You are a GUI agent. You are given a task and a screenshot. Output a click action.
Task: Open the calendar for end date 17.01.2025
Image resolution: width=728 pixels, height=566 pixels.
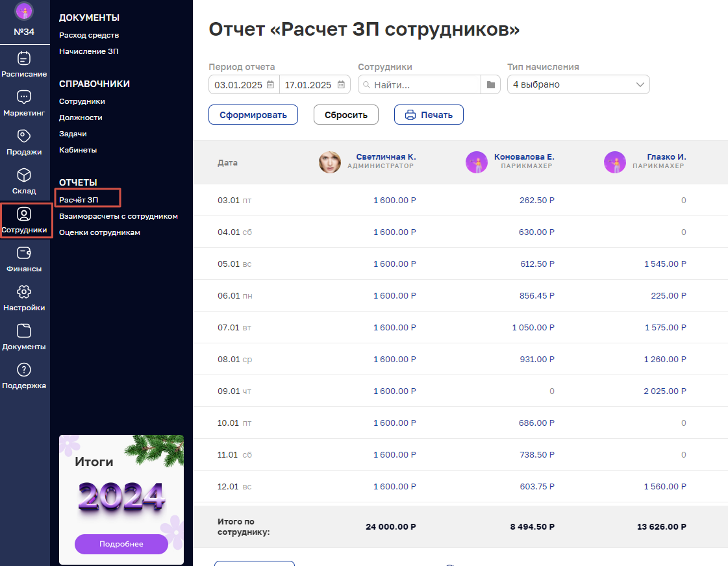(x=341, y=85)
